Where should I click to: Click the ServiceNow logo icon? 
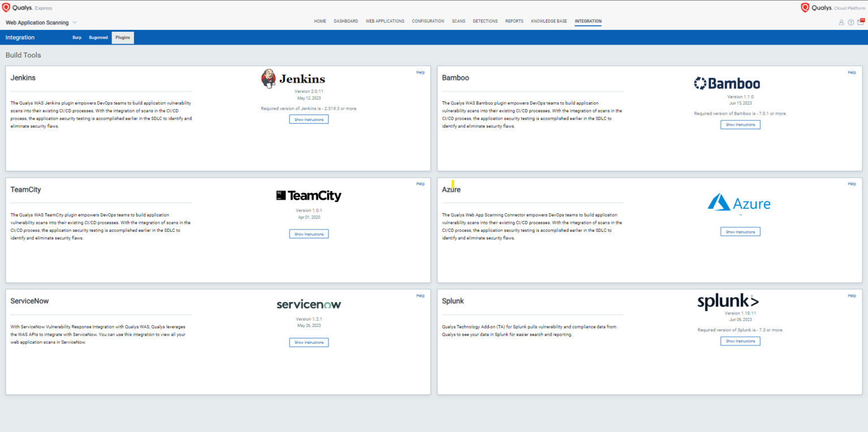(309, 304)
